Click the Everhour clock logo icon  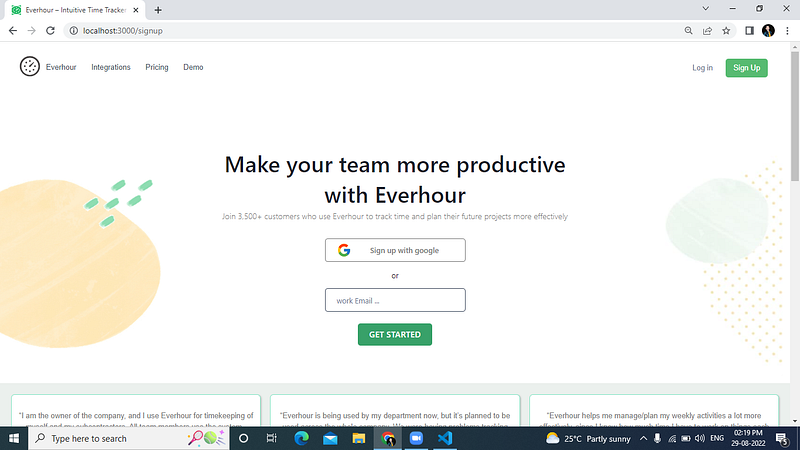point(30,67)
